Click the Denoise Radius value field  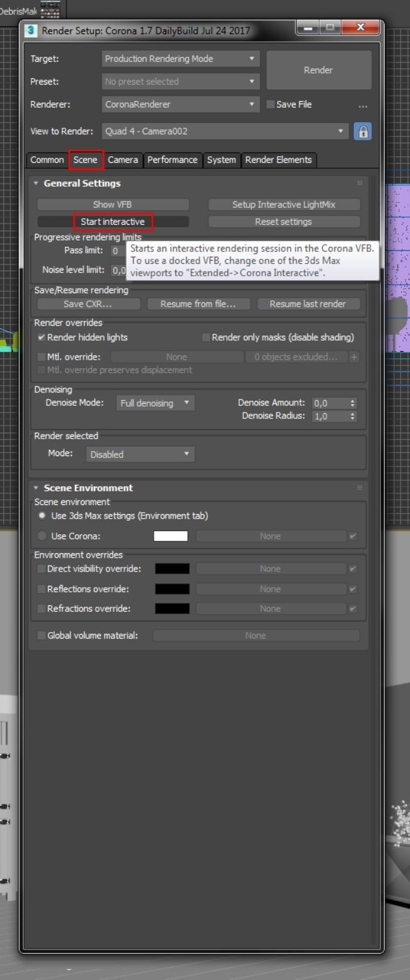[x=330, y=416]
